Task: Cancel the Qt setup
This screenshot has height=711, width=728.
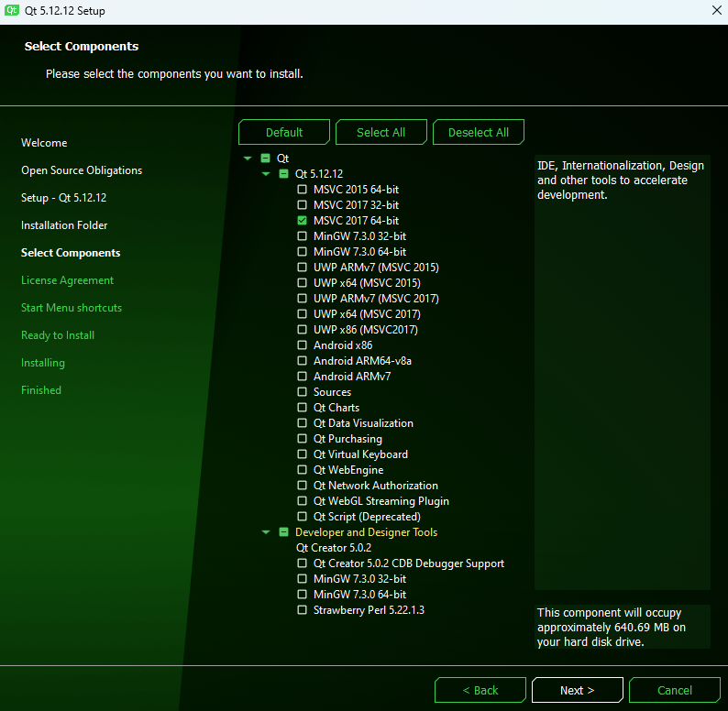Action: (674, 690)
